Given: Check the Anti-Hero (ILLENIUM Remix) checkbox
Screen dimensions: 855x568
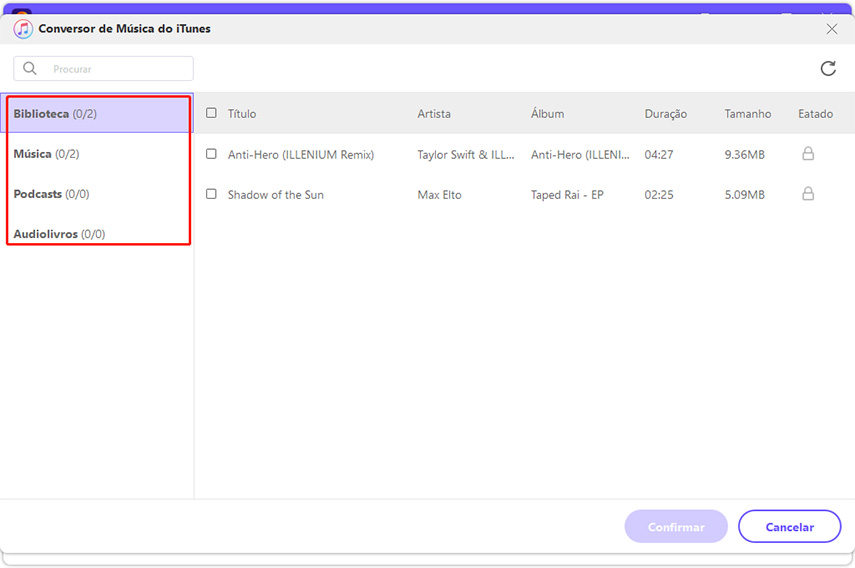Looking at the screenshot, I should [x=211, y=154].
